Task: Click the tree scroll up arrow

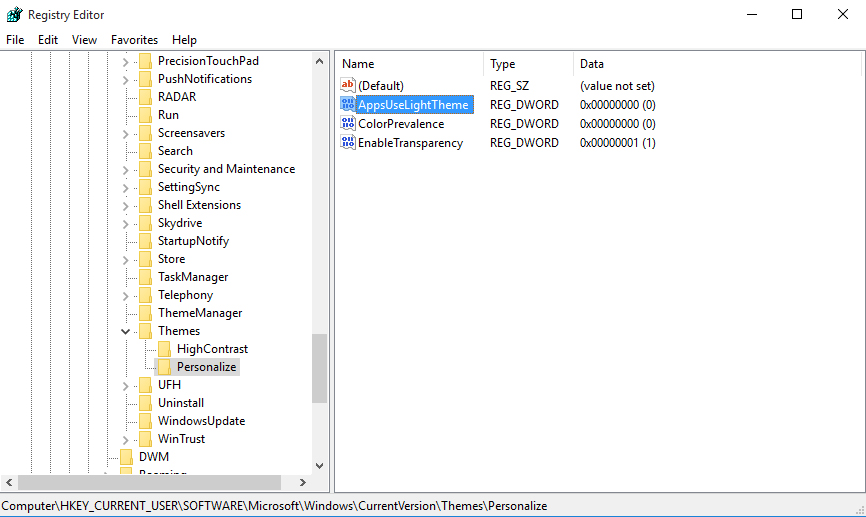Action: pos(319,61)
